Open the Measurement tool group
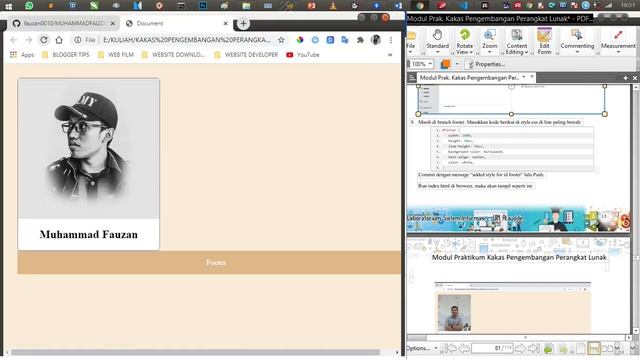Screen dimensions: 640x360 click(x=618, y=42)
